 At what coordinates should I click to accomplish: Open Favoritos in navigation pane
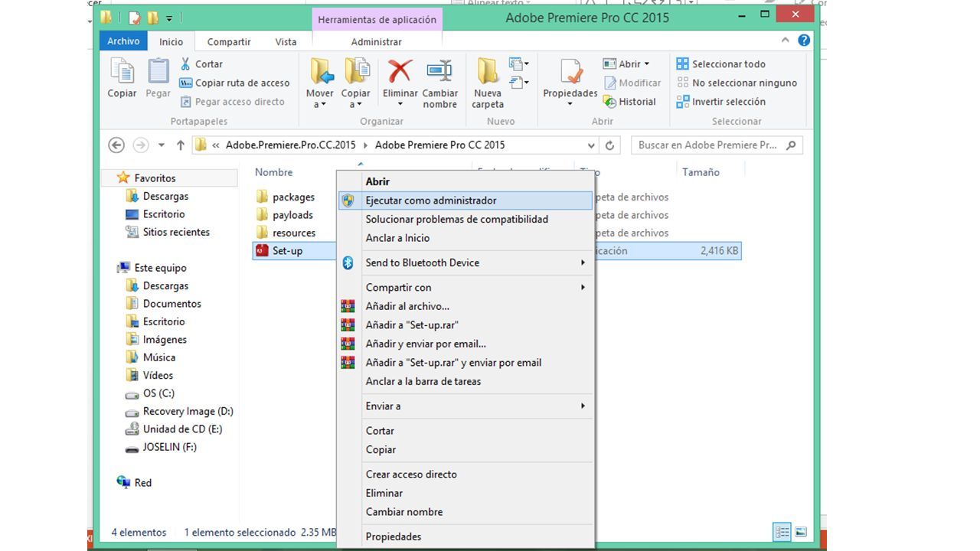(155, 178)
